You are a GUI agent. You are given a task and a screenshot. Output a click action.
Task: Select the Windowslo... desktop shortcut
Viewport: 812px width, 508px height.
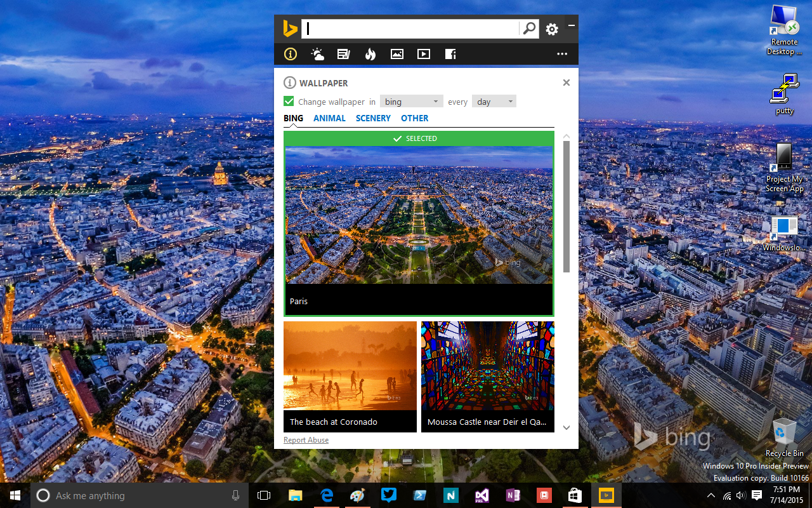pos(785,234)
